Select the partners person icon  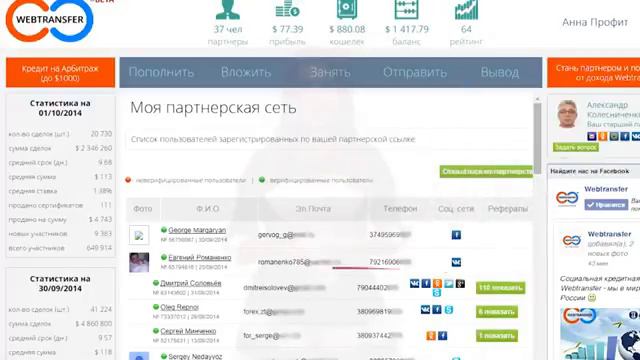coord(228,9)
